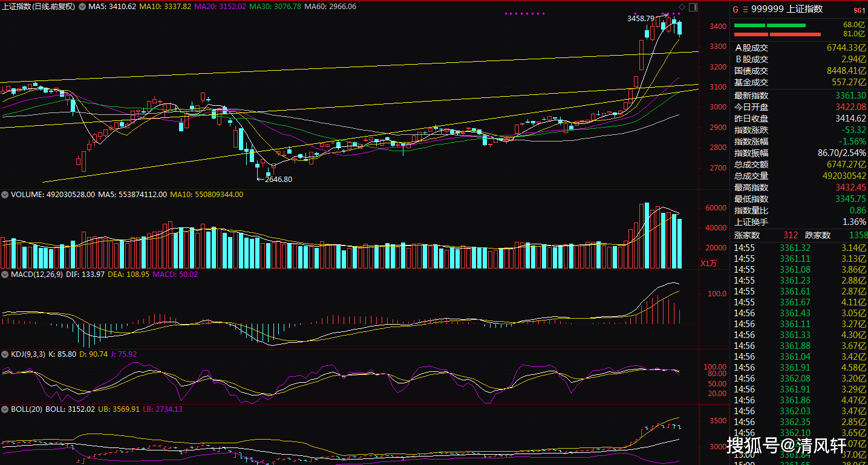The height and width of the screenshot is (465, 868).
Task: Expand the MACD(12,26,9) indicator dropdown arrow
Action: coord(5,275)
